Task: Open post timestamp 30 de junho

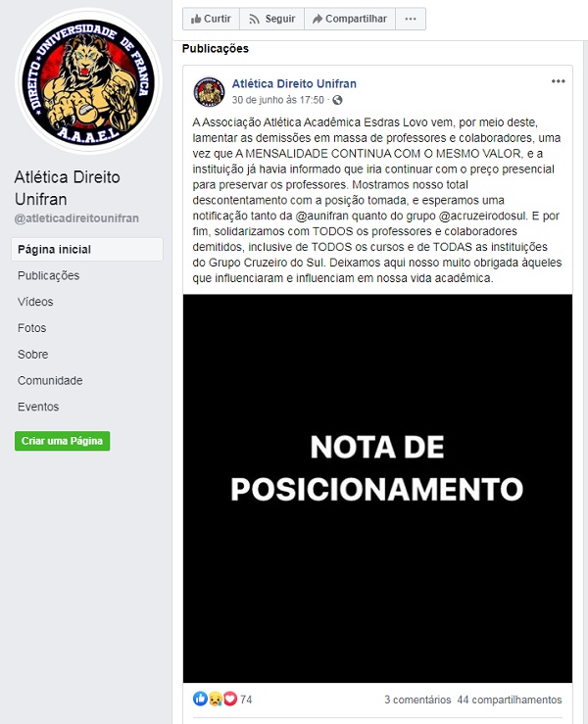Action: (x=277, y=100)
